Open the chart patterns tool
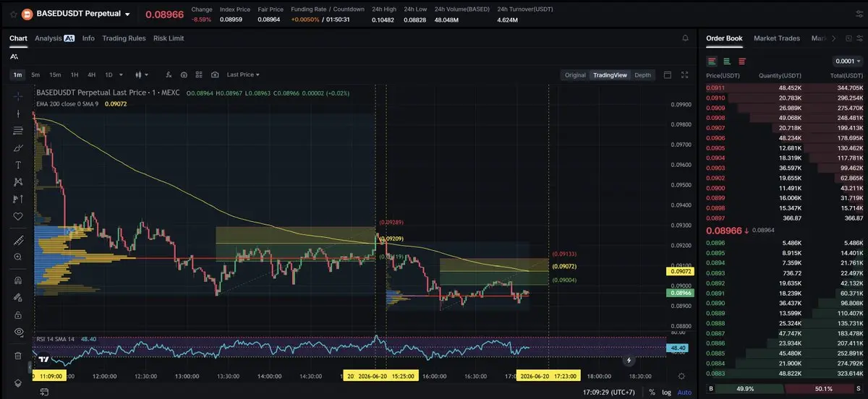Screen dimensions: 868x399 pyautogui.click(x=18, y=181)
